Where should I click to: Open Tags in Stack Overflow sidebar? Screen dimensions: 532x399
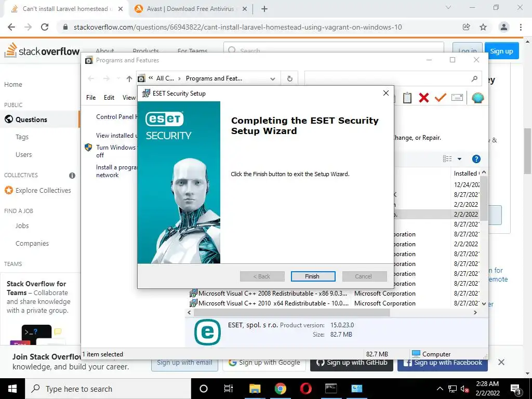[22, 137]
